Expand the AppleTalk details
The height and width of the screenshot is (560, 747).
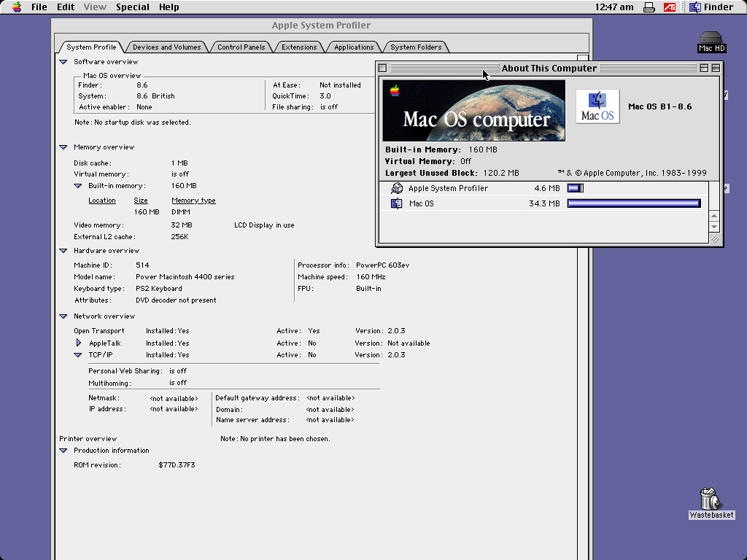(x=79, y=343)
